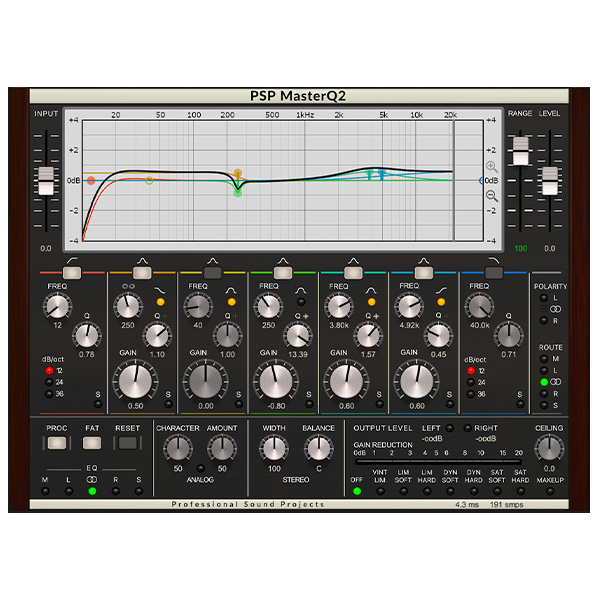
Task: Toggle shelf filter shape LED on 250 orange band
Action: (x=160, y=302)
